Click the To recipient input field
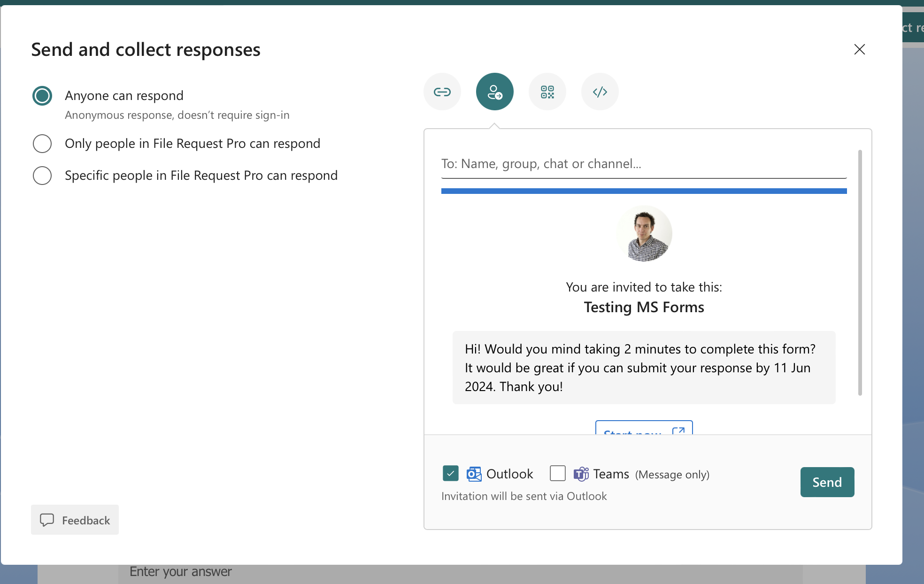The height and width of the screenshot is (584, 924). coord(643,164)
